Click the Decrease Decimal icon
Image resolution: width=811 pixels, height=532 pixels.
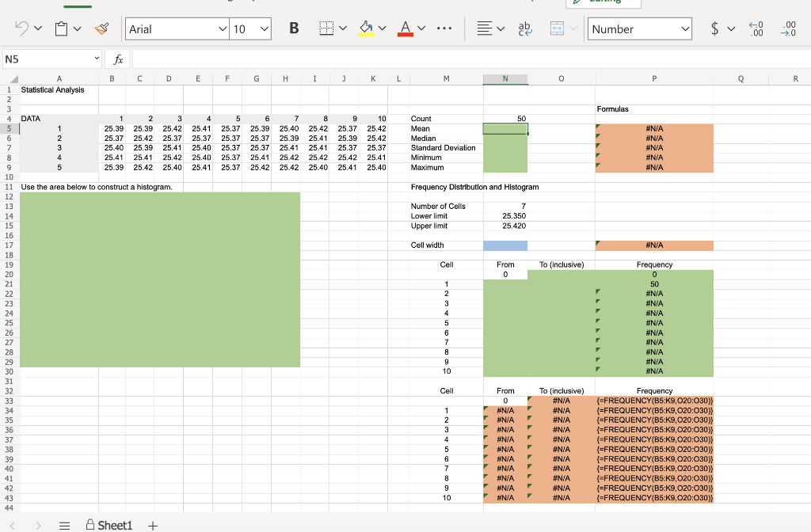(x=788, y=29)
